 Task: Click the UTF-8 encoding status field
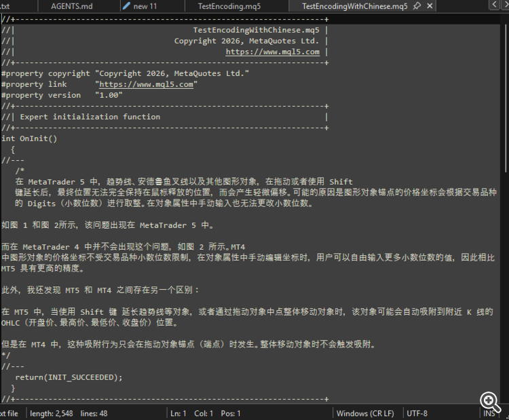[x=417, y=413]
